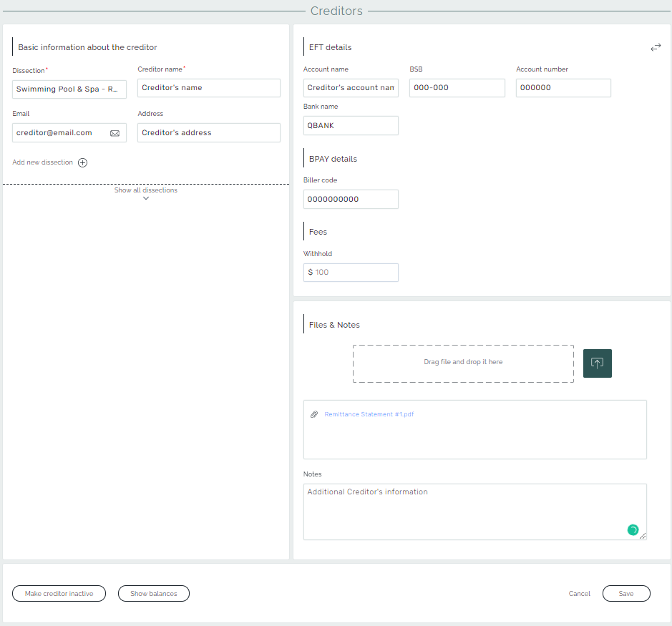The width and height of the screenshot is (672, 626).
Task: Click the paperclip icon beside Remittance Statement
Action: (313, 415)
